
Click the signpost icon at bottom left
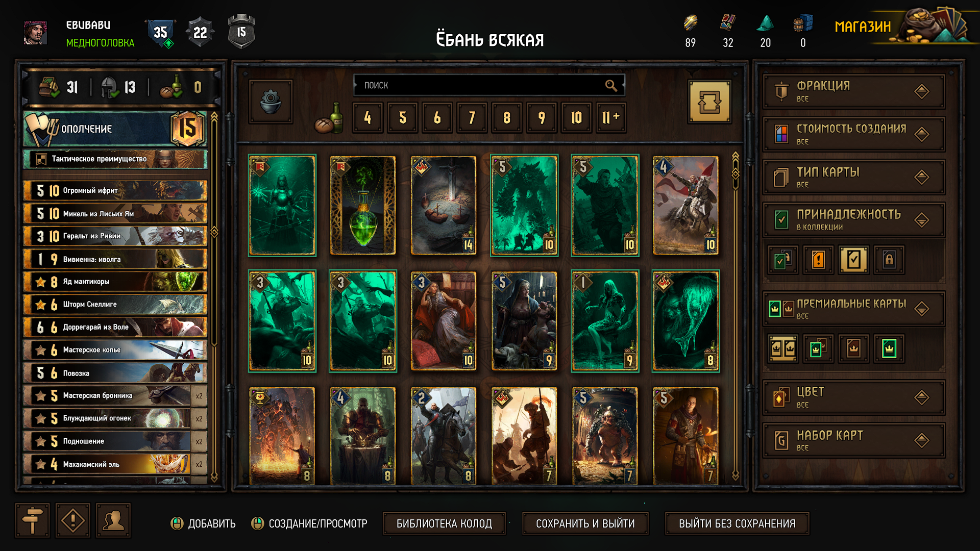point(32,520)
